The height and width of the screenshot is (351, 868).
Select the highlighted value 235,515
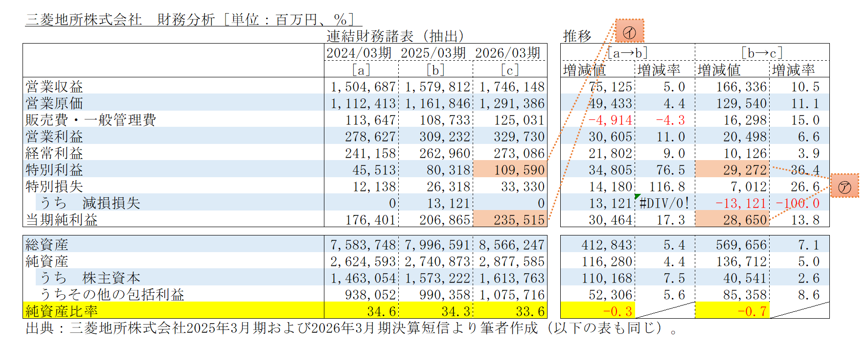pyautogui.click(x=519, y=220)
